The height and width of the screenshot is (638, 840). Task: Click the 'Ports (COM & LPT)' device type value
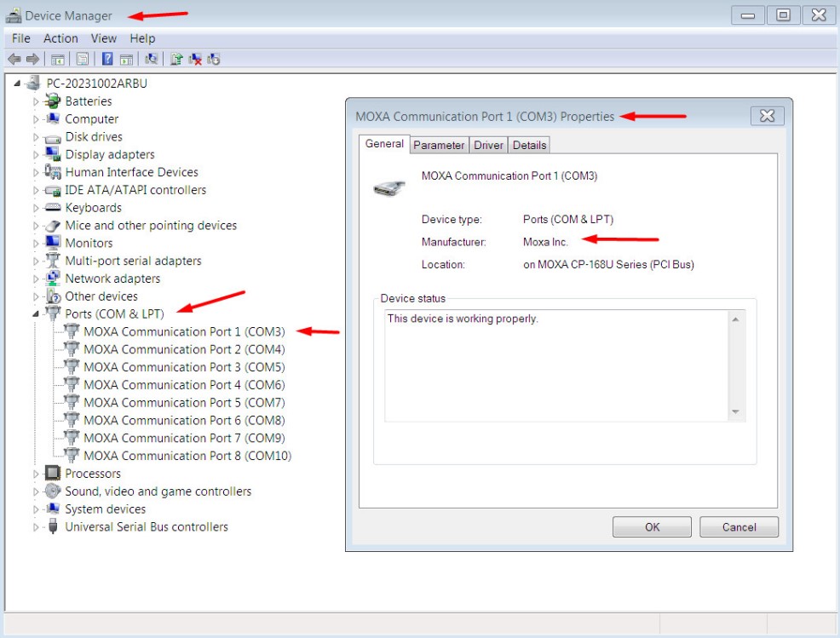568,220
